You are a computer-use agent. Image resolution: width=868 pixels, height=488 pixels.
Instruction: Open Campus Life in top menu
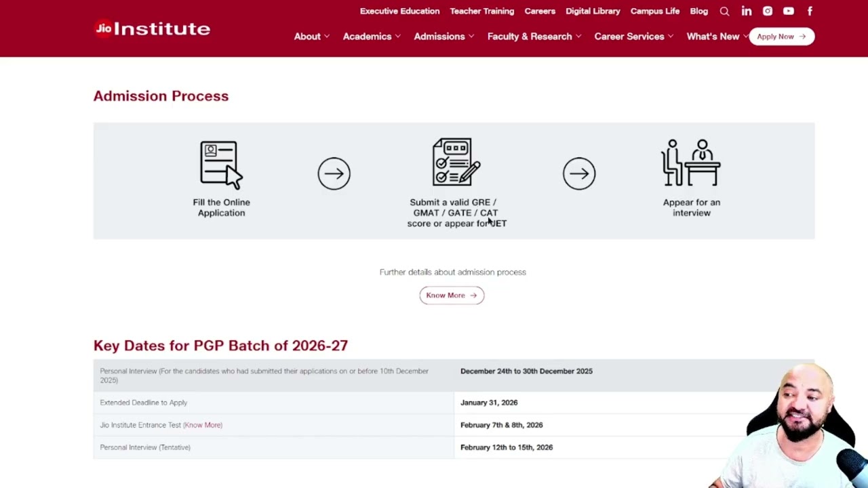click(x=655, y=11)
